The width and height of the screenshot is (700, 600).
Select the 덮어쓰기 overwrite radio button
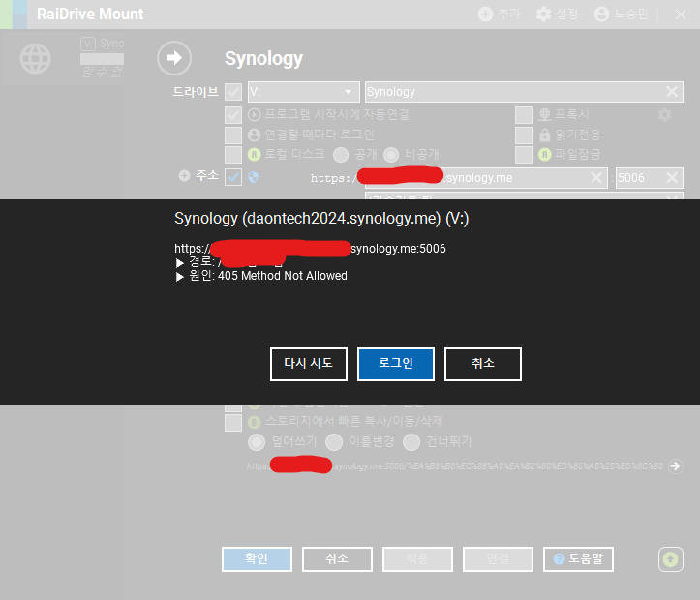[x=257, y=442]
